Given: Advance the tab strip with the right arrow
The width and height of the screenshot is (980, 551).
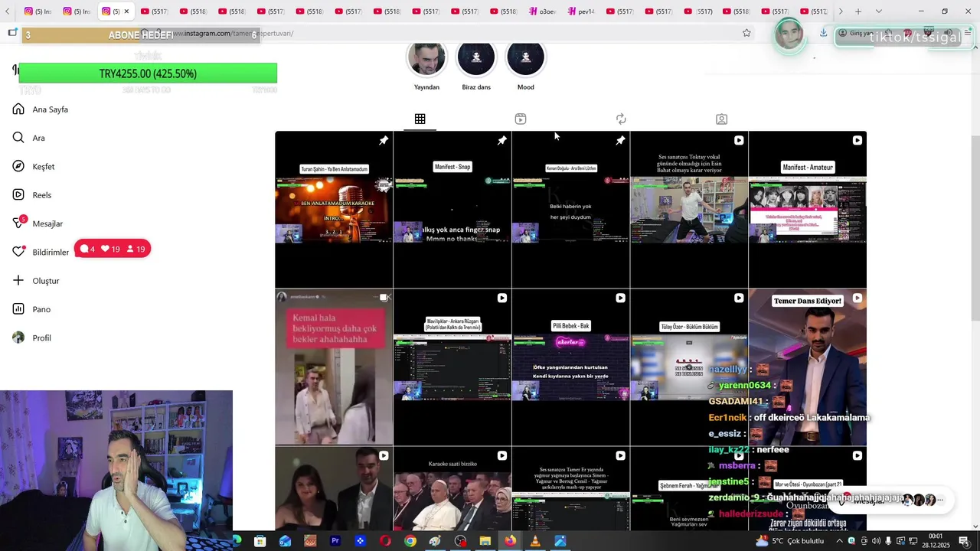Looking at the screenshot, I should 841,11.
